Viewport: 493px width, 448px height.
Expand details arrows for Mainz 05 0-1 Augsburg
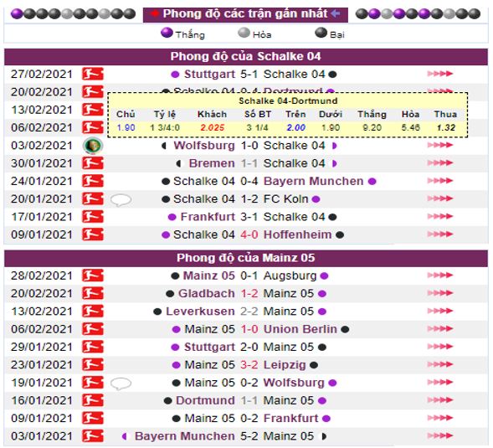coord(440,275)
